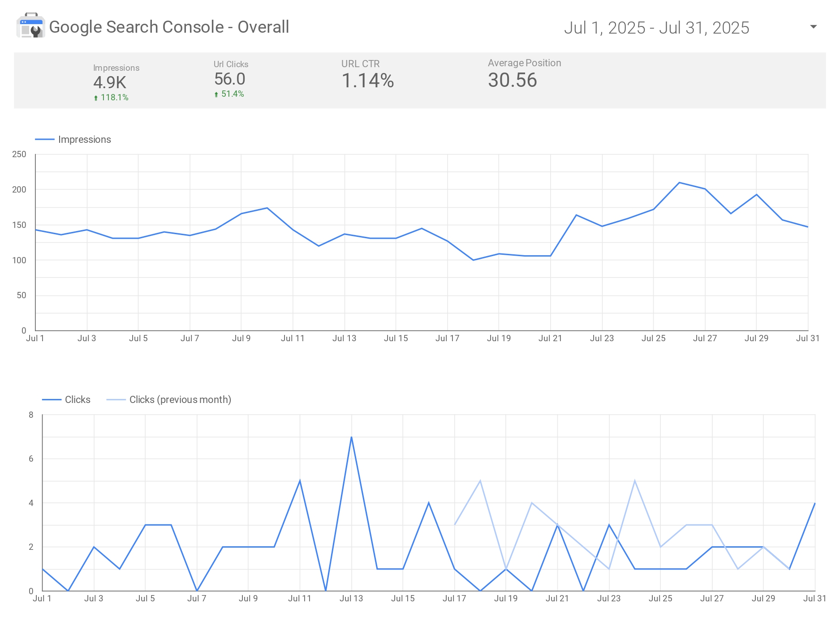
Task: Click Jul 17 label on impressions chart axis
Action: pos(447,339)
